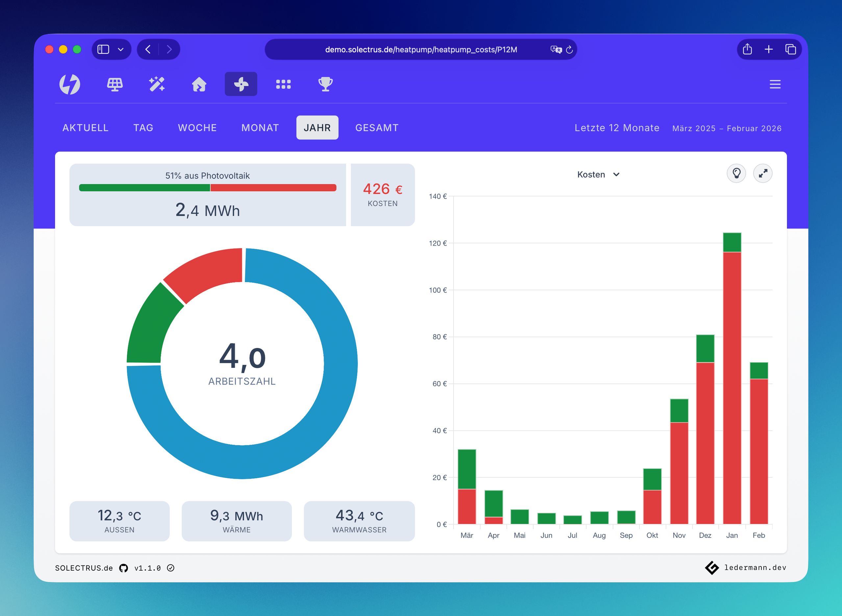Click the SOLECTRUS.de footer link

coord(84,568)
